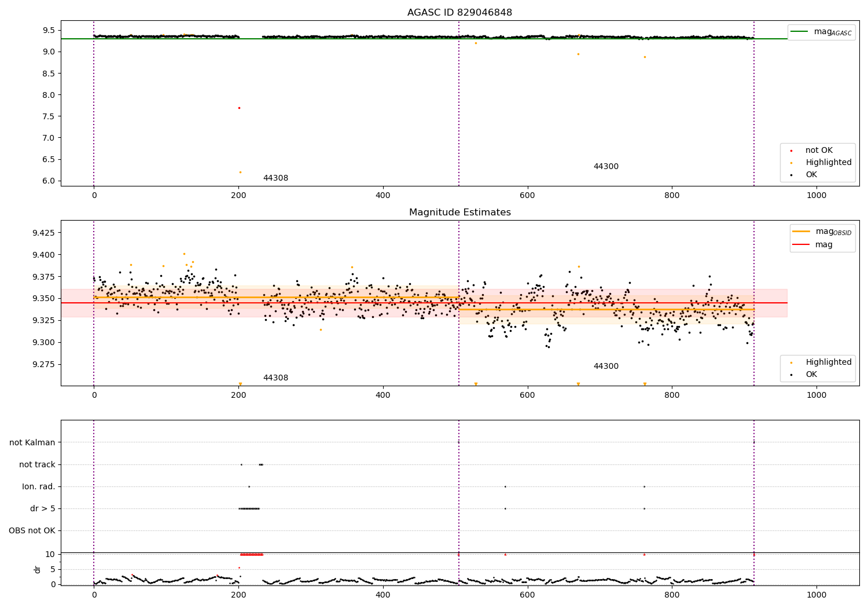Click the 9.375 y-axis tick label

point(44,277)
